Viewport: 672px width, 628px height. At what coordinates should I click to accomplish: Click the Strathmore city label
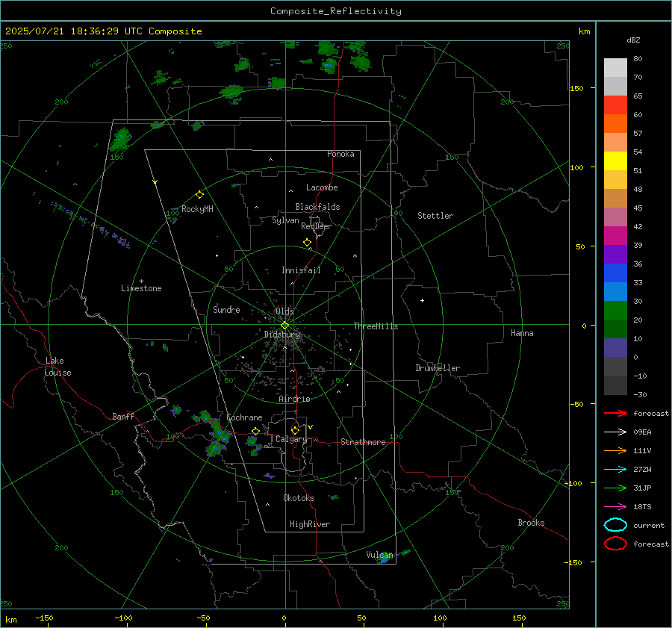(x=363, y=442)
